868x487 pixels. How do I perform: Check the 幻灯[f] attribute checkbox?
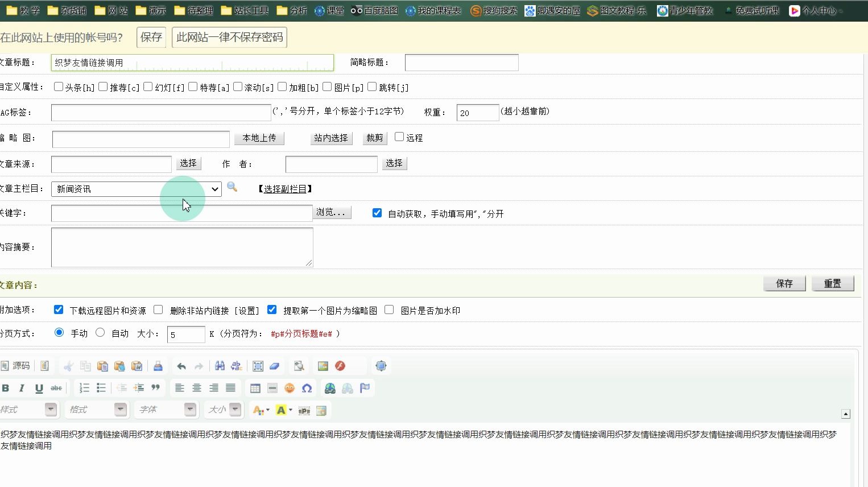pyautogui.click(x=148, y=86)
